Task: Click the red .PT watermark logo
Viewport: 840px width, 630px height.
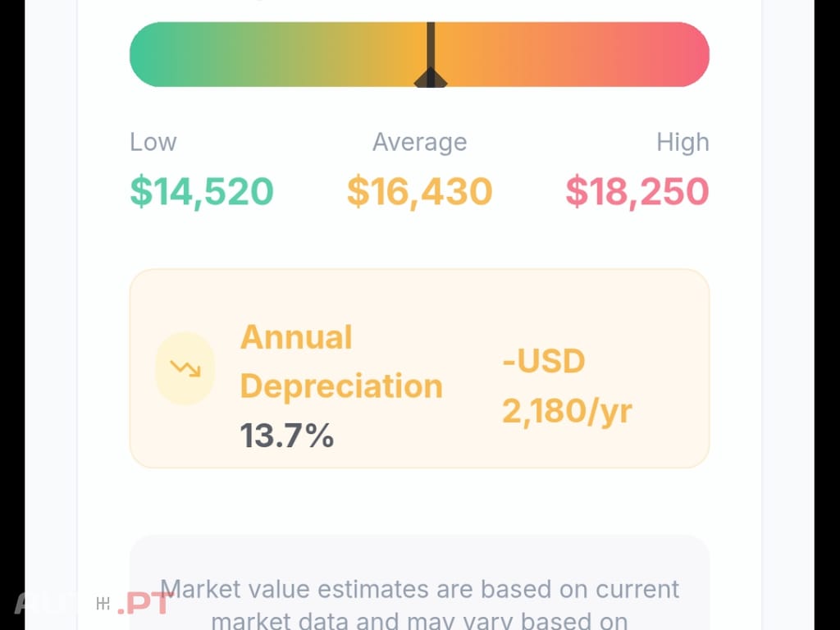Action: click(x=145, y=604)
